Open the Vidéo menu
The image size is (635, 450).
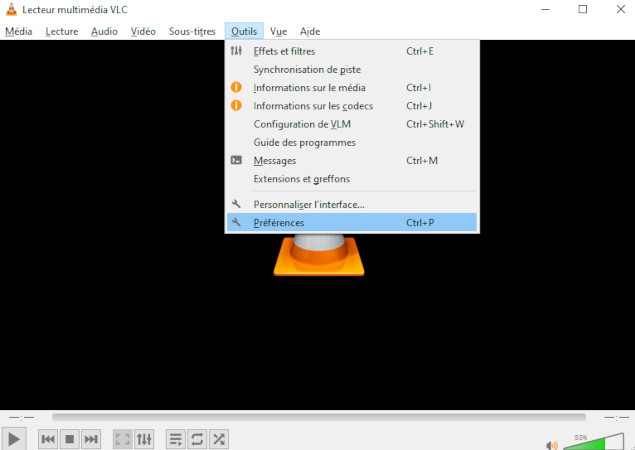click(x=143, y=31)
